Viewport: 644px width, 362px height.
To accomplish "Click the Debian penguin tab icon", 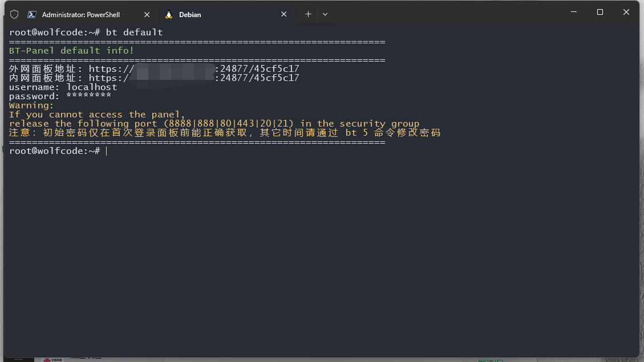I will pyautogui.click(x=168, y=14).
